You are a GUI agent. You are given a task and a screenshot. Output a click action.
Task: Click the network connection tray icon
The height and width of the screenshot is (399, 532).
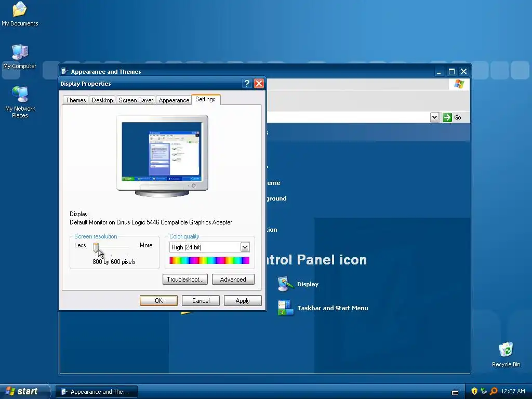click(484, 391)
